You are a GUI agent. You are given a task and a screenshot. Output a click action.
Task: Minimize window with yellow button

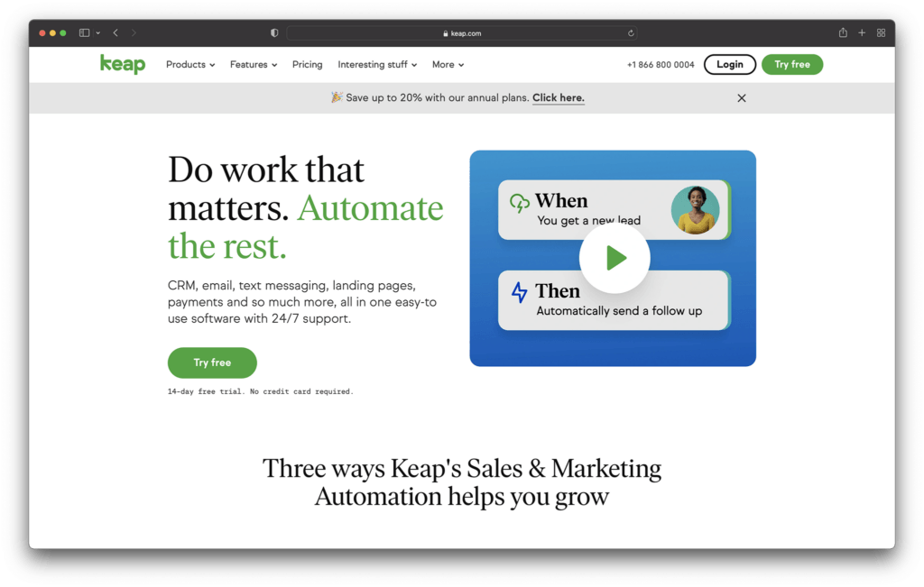tap(52, 33)
